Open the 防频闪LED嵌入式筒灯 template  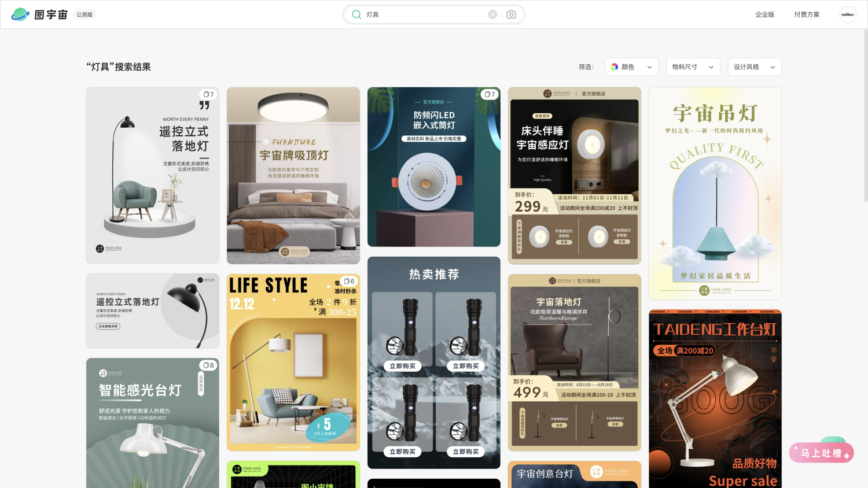(x=434, y=167)
